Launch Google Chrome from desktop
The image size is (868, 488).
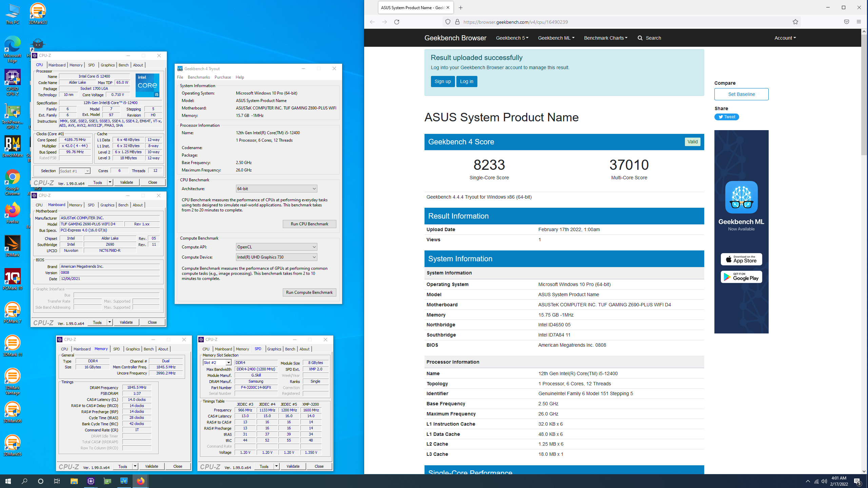[x=12, y=182]
